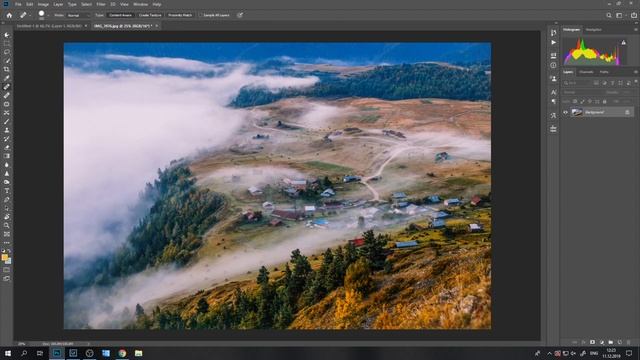640x360 pixels.
Task: Click the create new layer icon
Action: coord(620,342)
